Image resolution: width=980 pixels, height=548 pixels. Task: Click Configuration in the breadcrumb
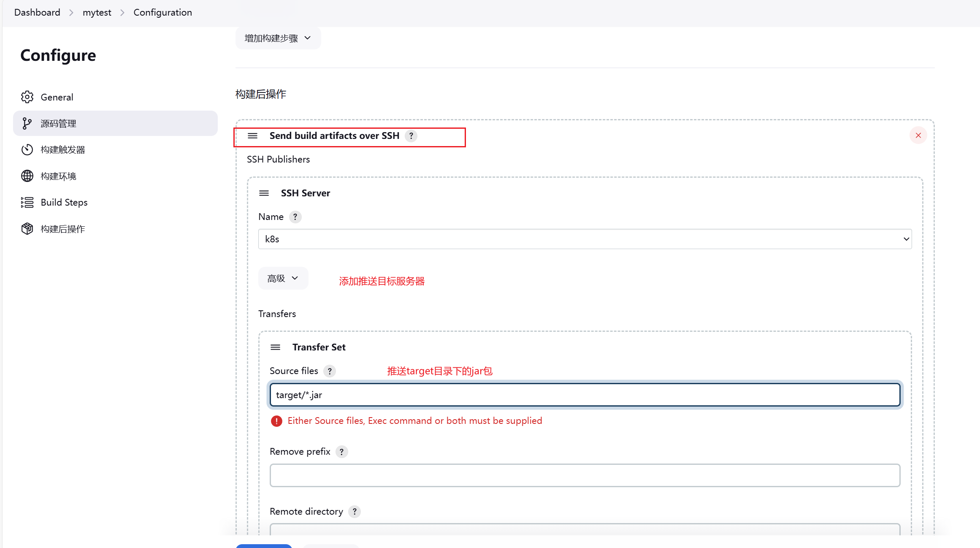[162, 12]
